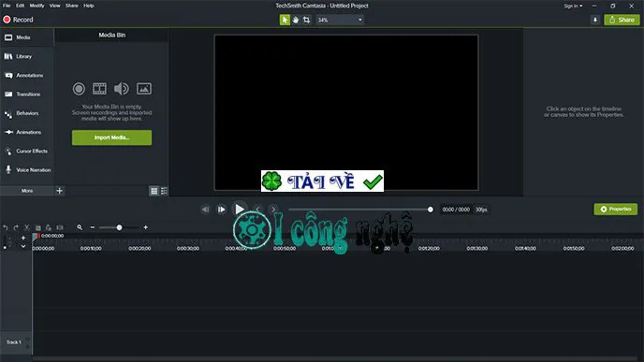The image size is (644, 362).
Task: Switch Media Bin to list view
Action: 164,191
